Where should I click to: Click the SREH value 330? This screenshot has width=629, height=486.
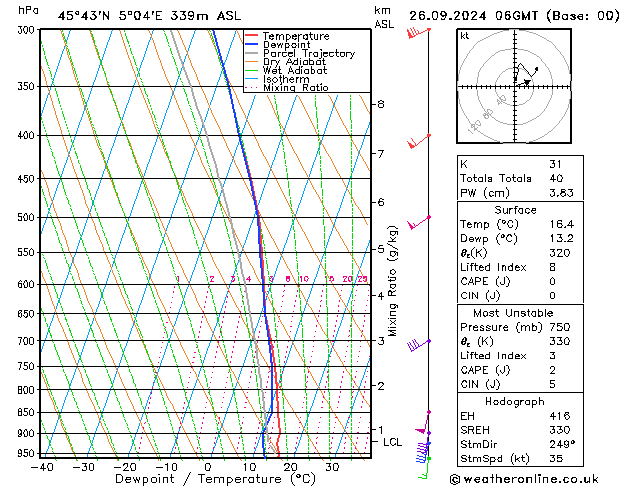pyautogui.click(x=560, y=430)
